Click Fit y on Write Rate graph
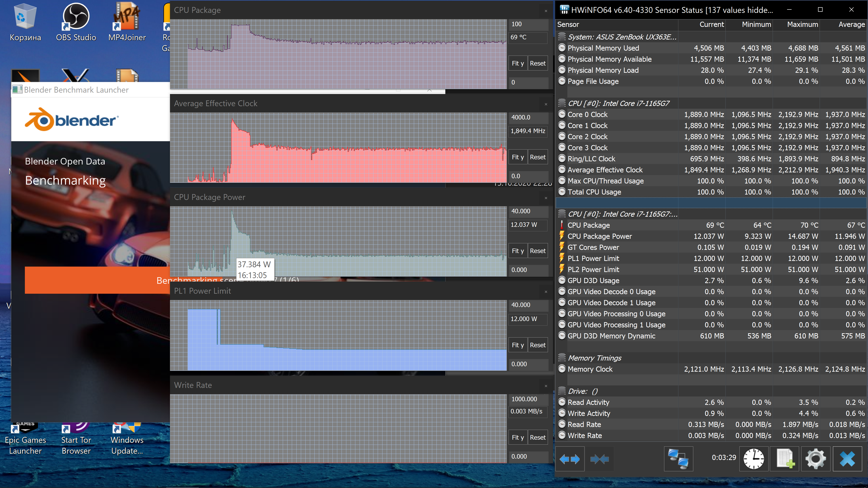 tap(518, 437)
